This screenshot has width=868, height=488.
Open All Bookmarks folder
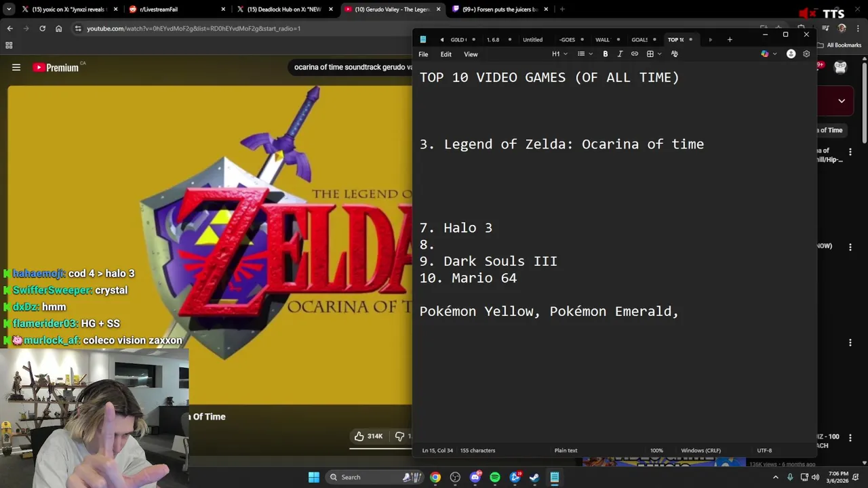click(x=840, y=45)
